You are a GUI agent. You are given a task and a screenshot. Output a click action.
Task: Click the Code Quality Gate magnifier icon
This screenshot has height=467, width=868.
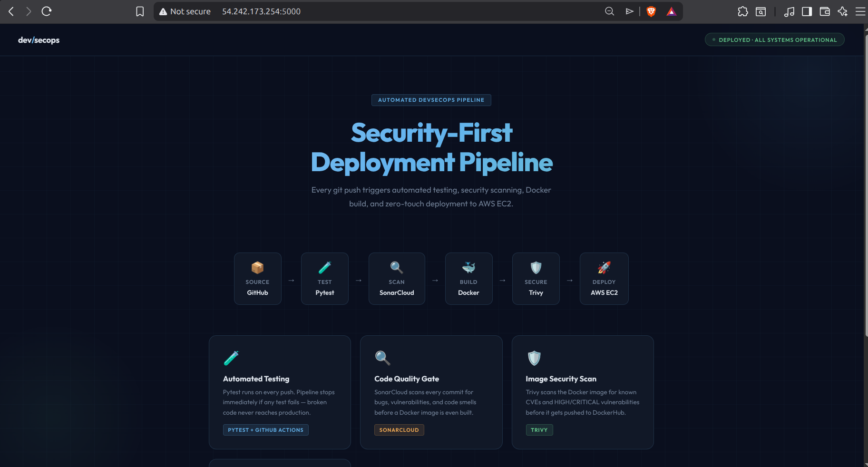click(382, 358)
